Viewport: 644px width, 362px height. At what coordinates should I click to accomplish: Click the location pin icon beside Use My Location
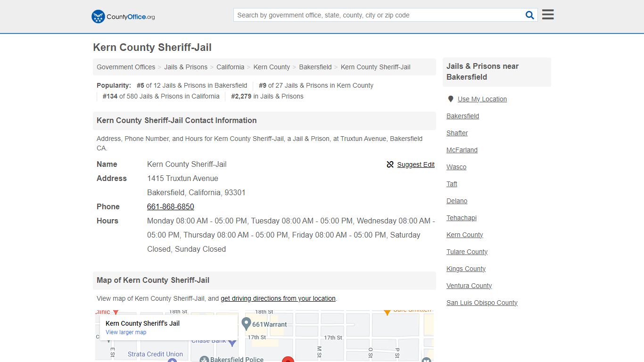(451, 99)
